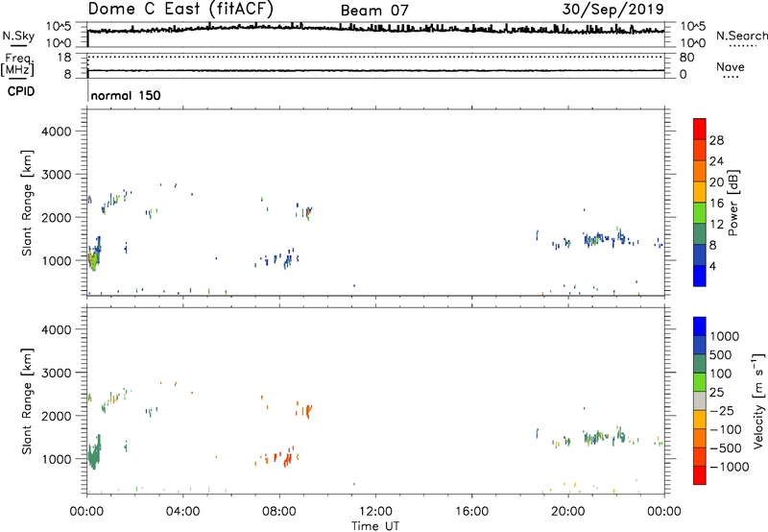This screenshot has width=768, height=532.
Task: Click the 'N.Search' legend label
Action: coord(741,36)
